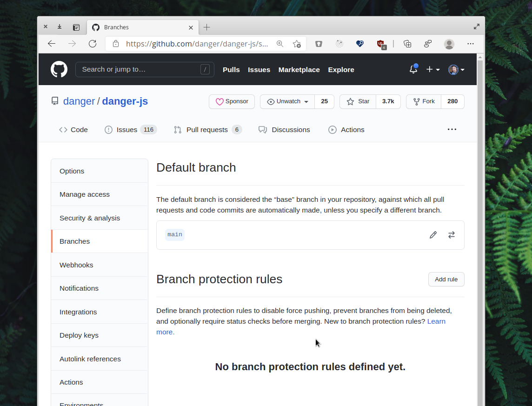The height and width of the screenshot is (406, 532).
Task: Follow the Learn more link
Action: pyautogui.click(x=436, y=321)
